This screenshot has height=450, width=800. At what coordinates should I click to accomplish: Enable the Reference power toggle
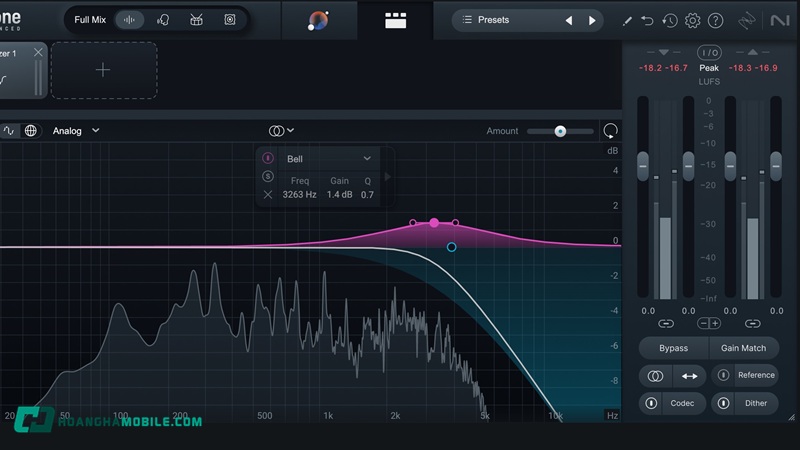click(x=723, y=375)
